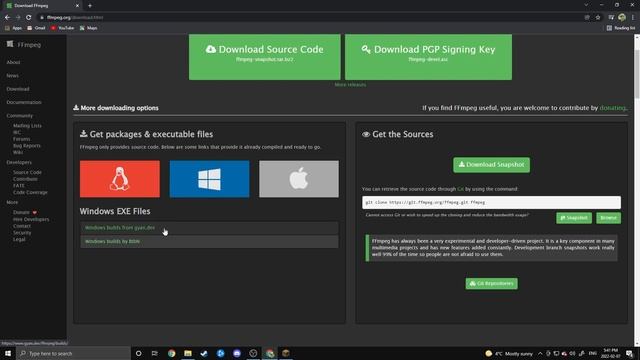Open the Windows Start menu
640x360 pixels.
8,353
